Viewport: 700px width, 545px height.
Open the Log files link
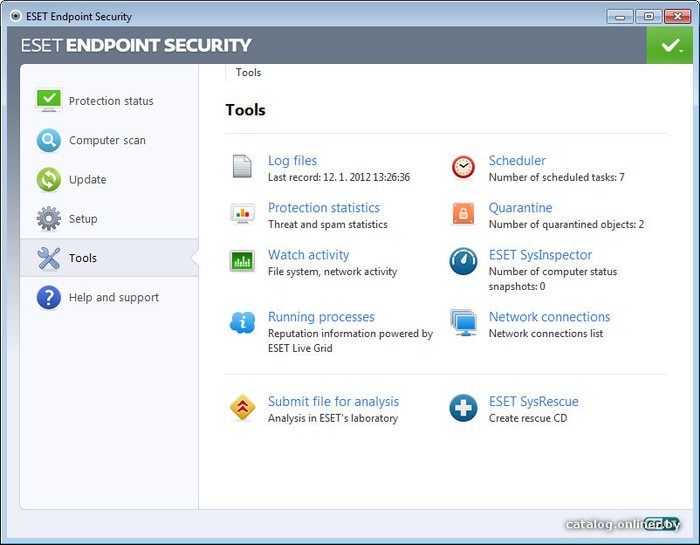pos(292,160)
